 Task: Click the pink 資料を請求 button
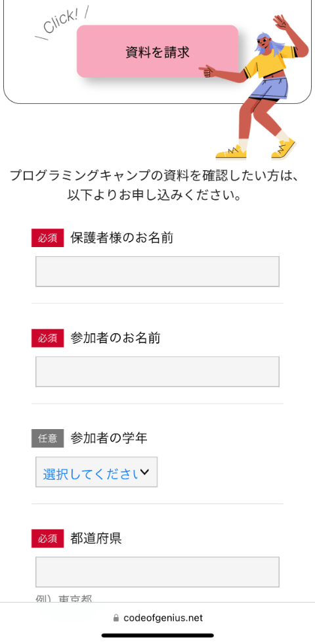(157, 51)
